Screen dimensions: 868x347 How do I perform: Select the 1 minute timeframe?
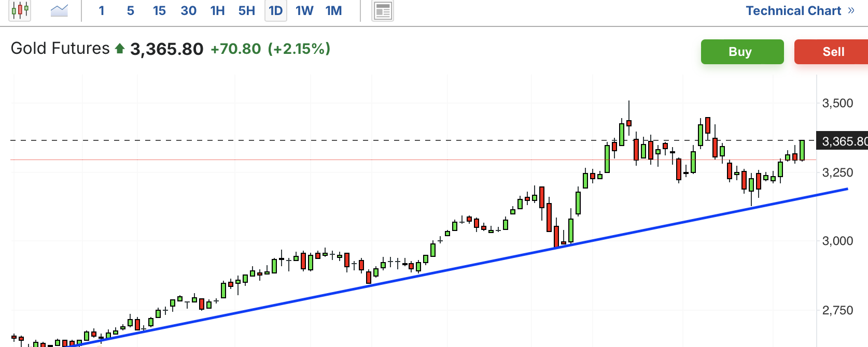point(102,10)
